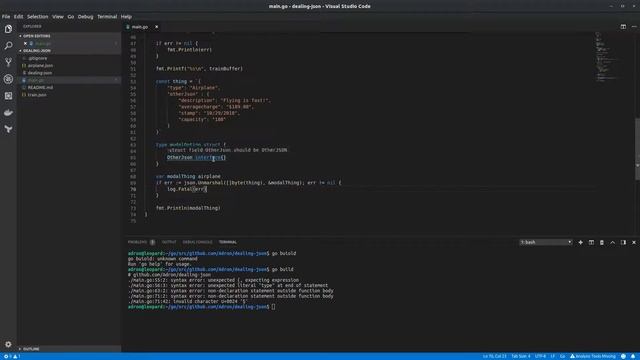This screenshot has width=640, height=360.
Task: Open the dealing-json file in explorer
Action: point(69,73)
